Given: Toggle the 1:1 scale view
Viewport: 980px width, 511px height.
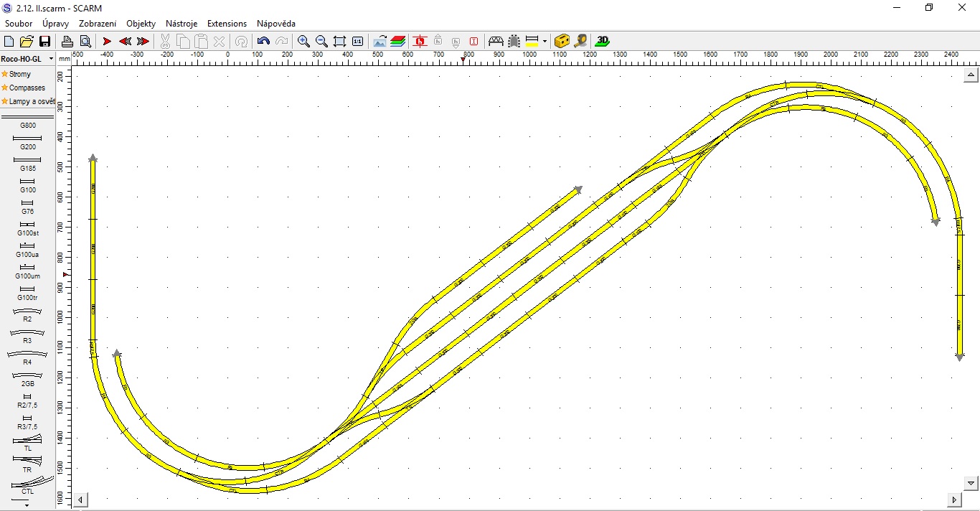Looking at the screenshot, I should tap(357, 42).
